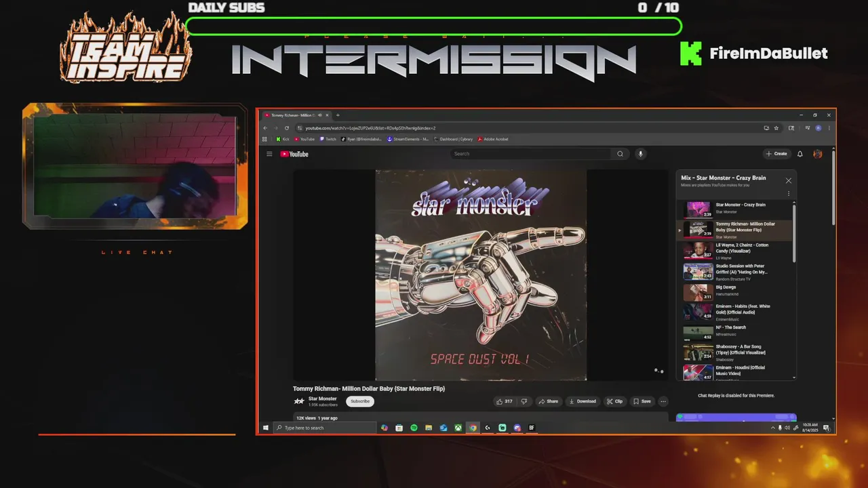868x488 pixels.
Task: Open more actions ellipsis next to Save
Action: point(663,401)
